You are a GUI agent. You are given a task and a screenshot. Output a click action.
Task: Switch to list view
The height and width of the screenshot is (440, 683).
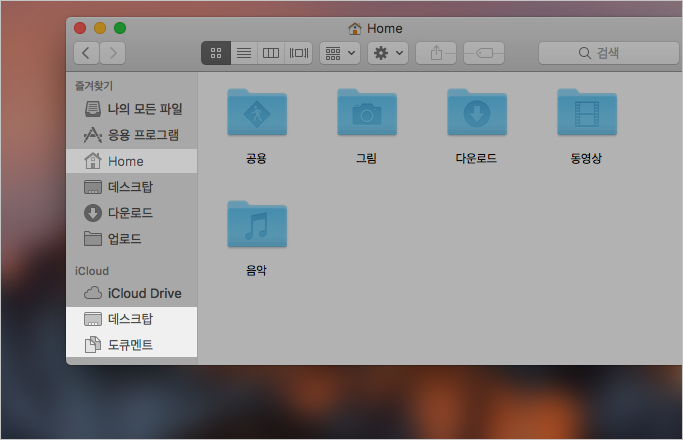tap(244, 53)
